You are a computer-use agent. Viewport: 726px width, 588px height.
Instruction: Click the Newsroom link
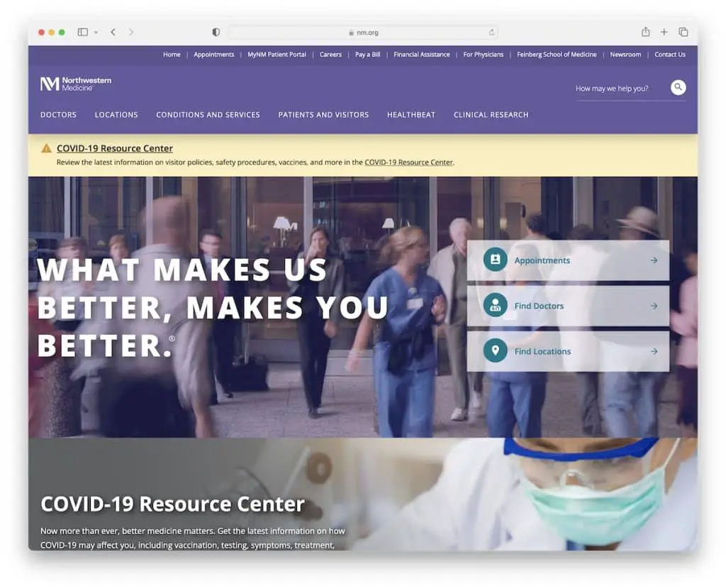click(625, 54)
